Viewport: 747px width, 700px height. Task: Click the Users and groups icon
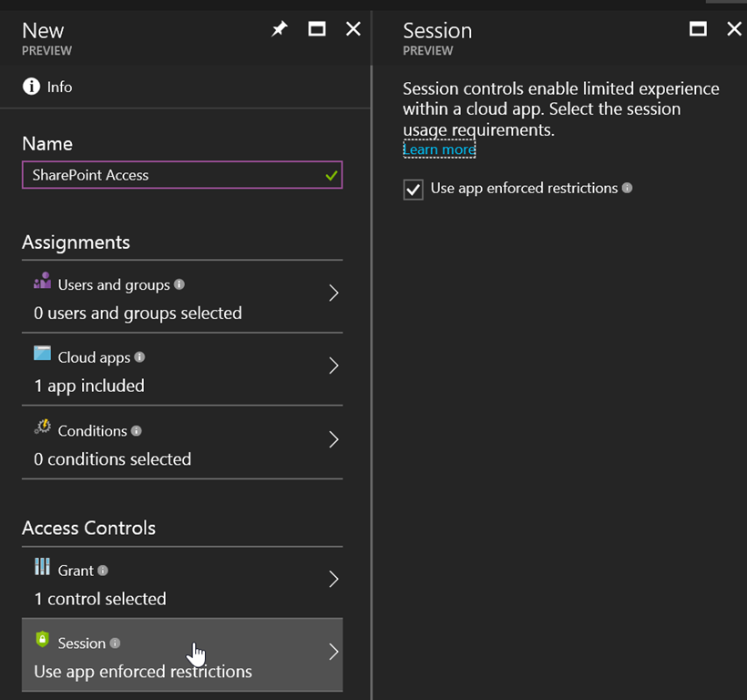pyautogui.click(x=42, y=282)
